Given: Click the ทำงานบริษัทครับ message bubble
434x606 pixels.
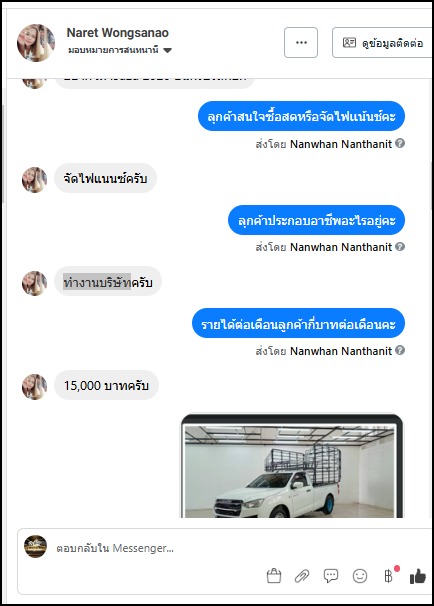Looking at the screenshot, I should point(108,282).
